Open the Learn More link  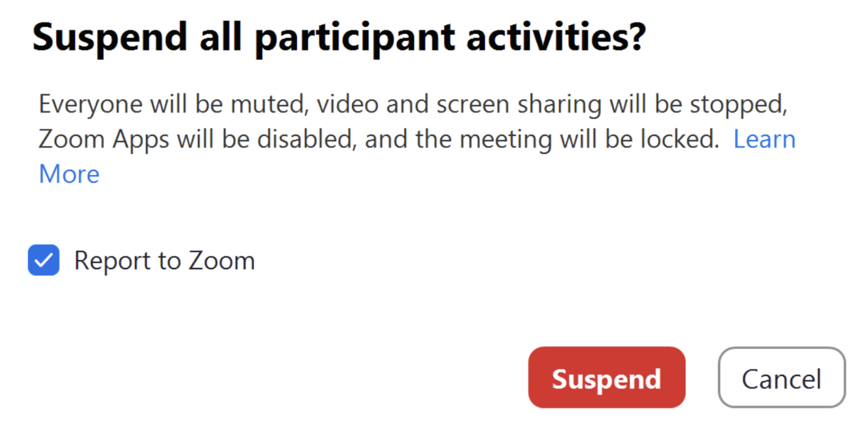point(764,139)
